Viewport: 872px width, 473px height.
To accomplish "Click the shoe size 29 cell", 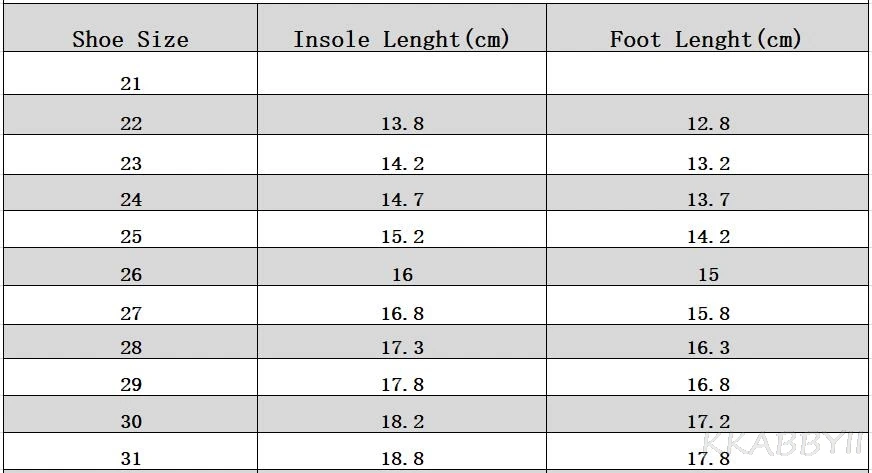I will click(x=131, y=385).
